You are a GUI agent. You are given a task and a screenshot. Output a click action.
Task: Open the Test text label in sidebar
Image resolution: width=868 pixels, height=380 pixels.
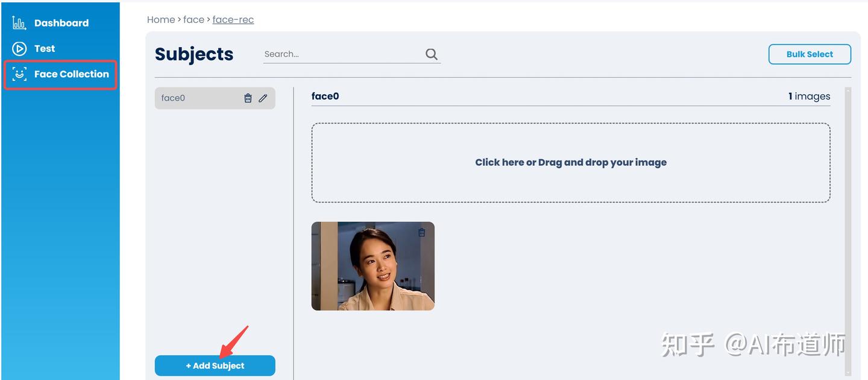[x=45, y=49]
